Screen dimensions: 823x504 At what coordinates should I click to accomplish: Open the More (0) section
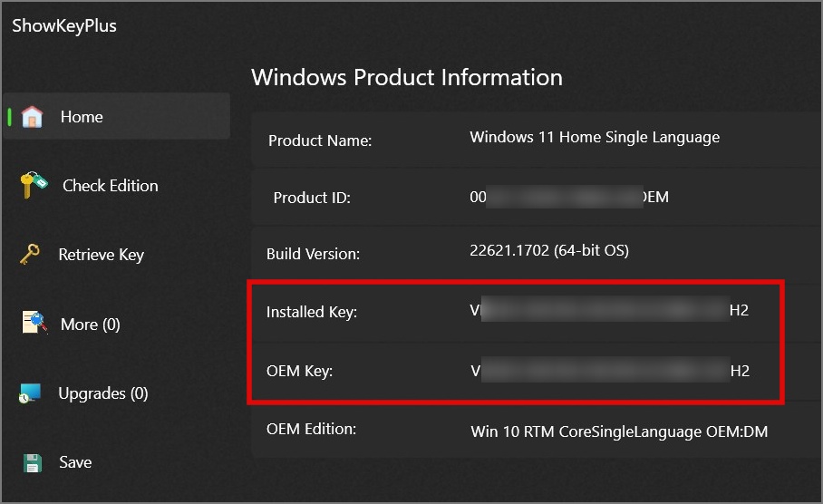90,325
